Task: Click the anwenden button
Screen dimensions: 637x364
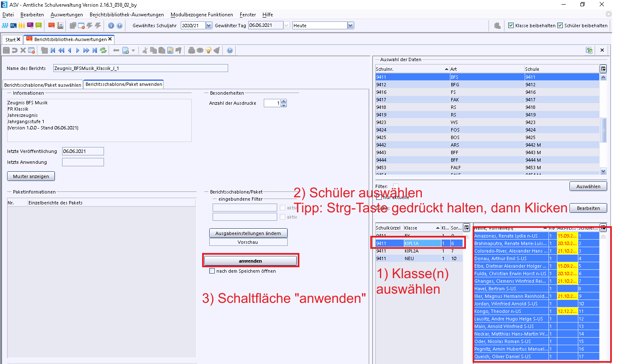Action: pos(250,261)
